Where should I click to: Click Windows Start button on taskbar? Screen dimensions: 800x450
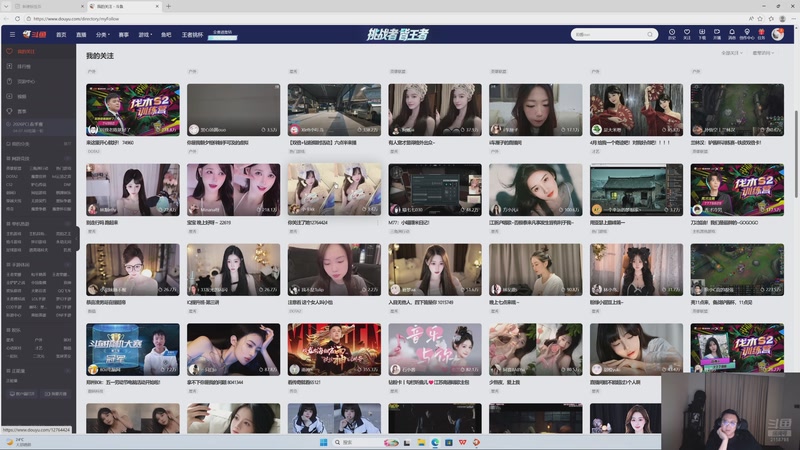pyautogui.click(x=323, y=442)
